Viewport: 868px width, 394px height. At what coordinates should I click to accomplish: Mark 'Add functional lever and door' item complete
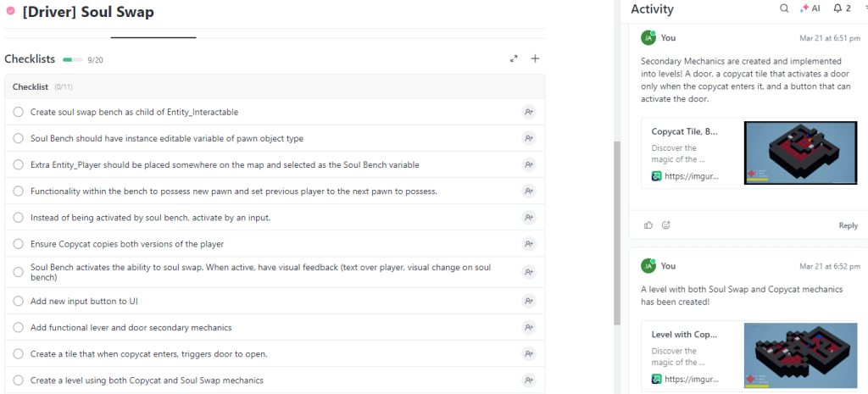19,327
